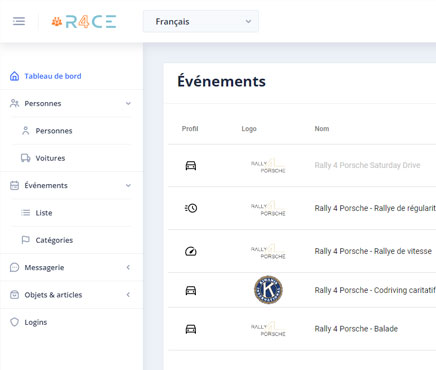Click Rally Porsche logo in Saturday Drive row
Screen dimensions: 436x370
point(268,166)
